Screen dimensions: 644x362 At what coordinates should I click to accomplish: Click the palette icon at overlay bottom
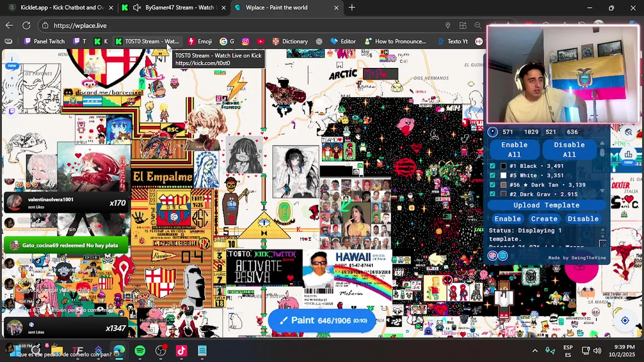pyautogui.click(x=493, y=256)
